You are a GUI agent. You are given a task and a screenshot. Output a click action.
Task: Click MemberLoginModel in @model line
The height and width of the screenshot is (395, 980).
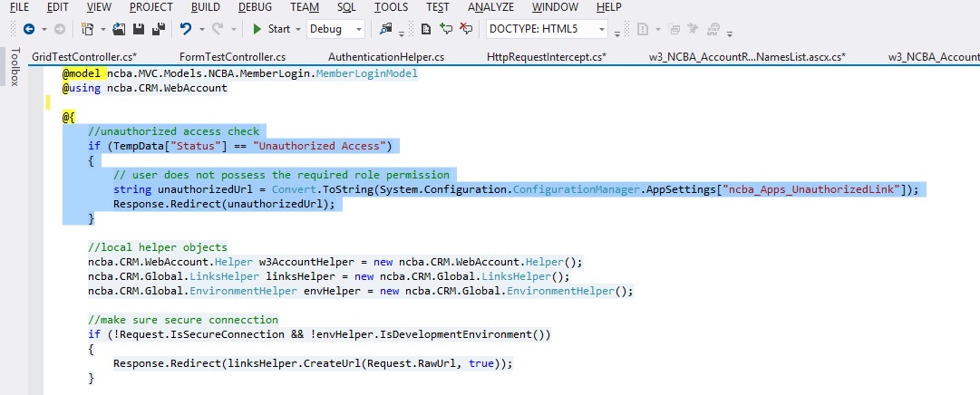pos(367,73)
